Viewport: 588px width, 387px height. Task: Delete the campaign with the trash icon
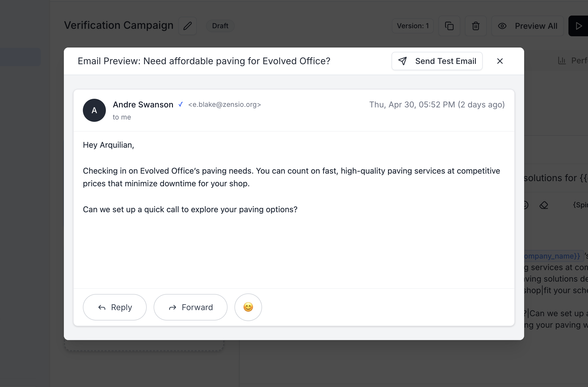[476, 26]
